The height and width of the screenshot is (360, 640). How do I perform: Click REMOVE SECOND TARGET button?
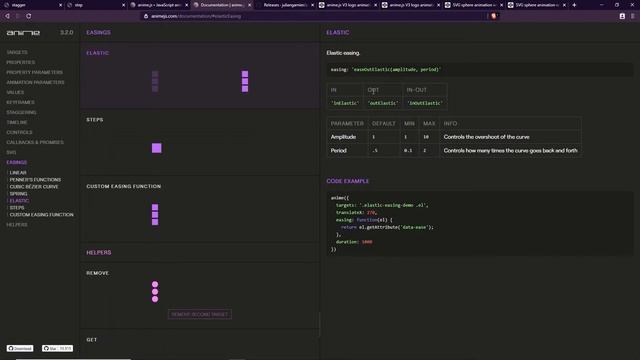200,314
